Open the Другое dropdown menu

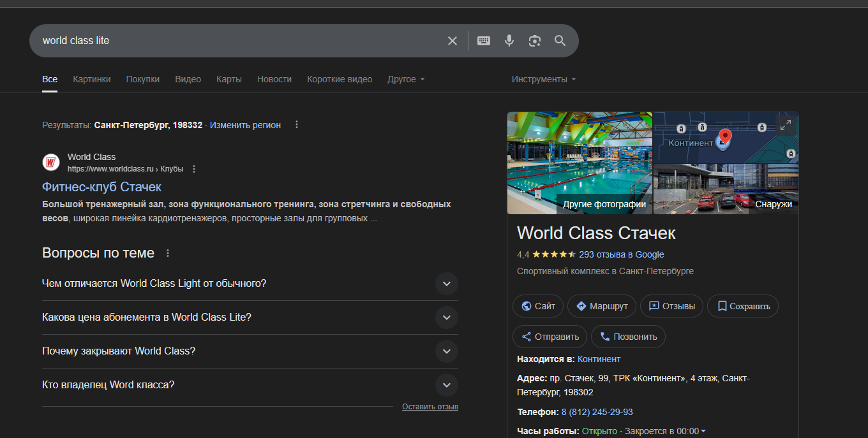406,79
